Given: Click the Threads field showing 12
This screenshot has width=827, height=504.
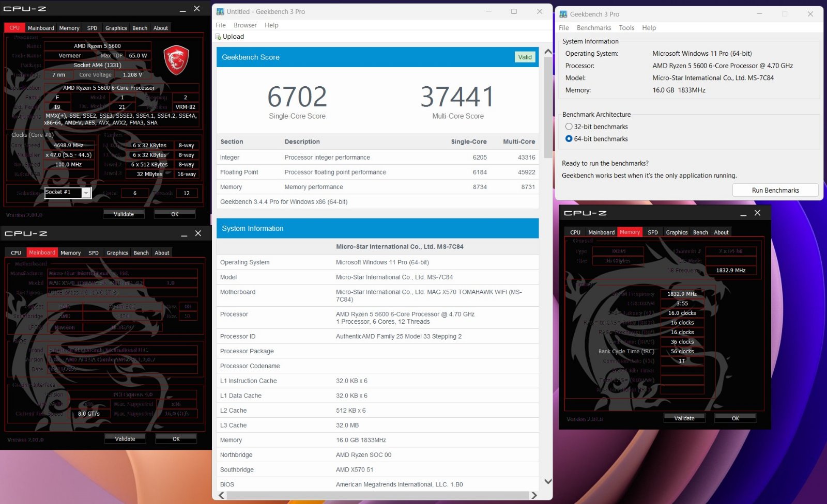Looking at the screenshot, I should pyautogui.click(x=186, y=193).
